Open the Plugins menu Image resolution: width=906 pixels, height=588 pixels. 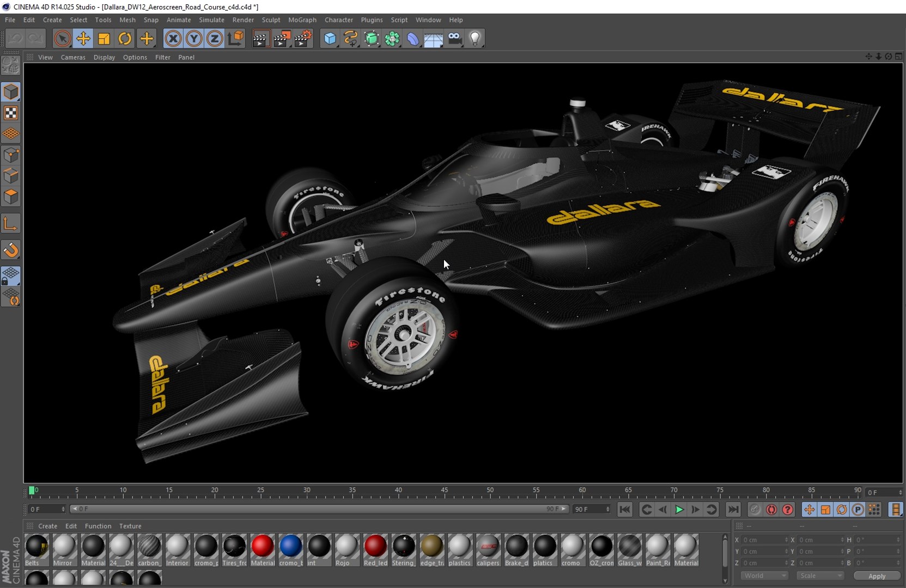point(372,20)
